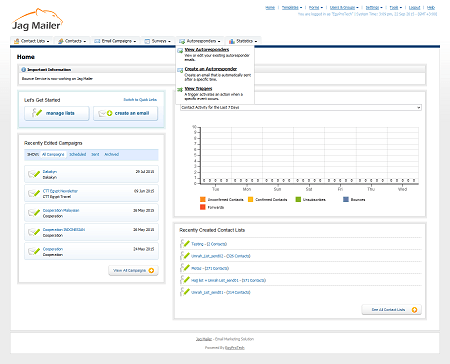Viewport: 450px width, 364px height.
Task: Click the orange Unconfirmed Contacts legend swatch
Action: (202, 199)
